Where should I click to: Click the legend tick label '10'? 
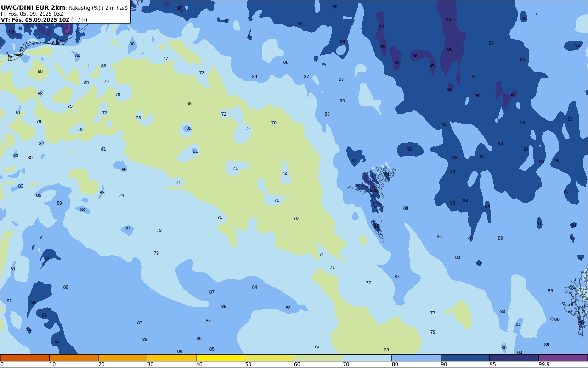tap(52, 364)
